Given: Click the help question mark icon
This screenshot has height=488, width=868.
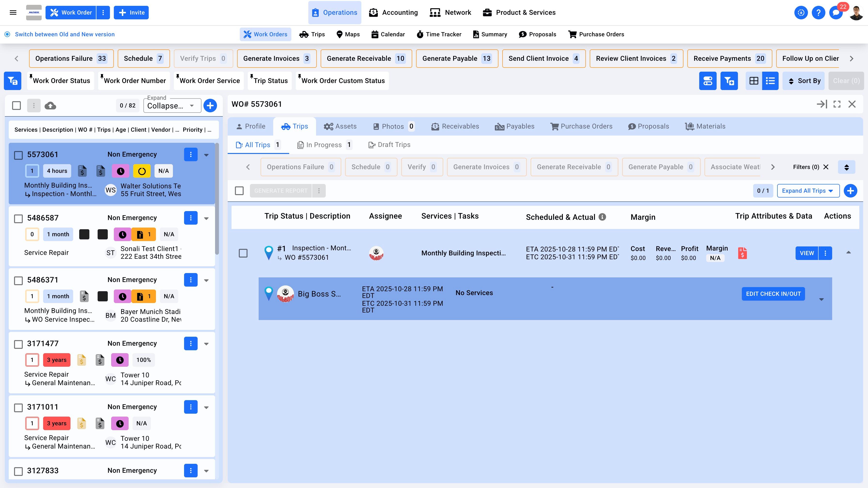Looking at the screenshot, I should (x=818, y=13).
